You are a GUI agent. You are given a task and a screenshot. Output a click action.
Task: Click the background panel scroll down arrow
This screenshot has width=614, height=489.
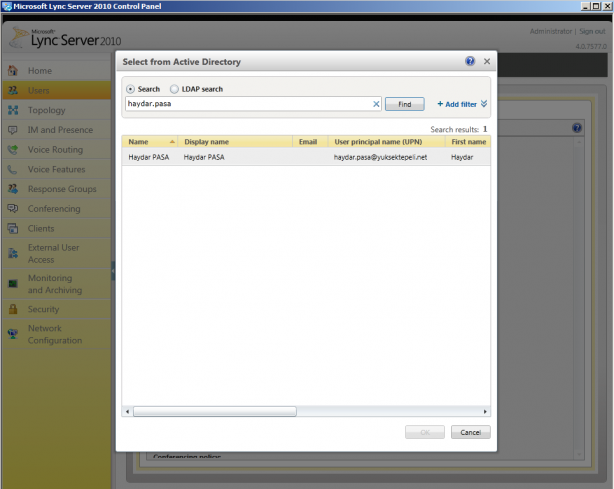click(x=579, y=455)
